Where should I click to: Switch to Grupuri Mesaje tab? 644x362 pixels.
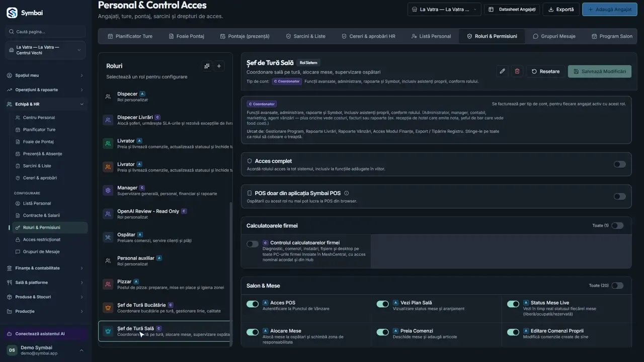(x=554, y=36)
